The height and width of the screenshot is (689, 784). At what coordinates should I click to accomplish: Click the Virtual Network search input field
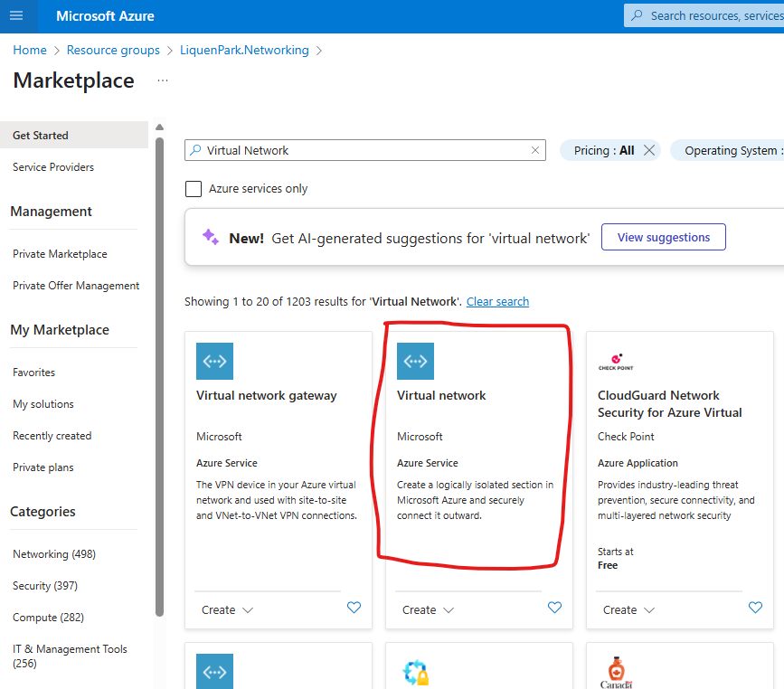click(x=362, y=151)
